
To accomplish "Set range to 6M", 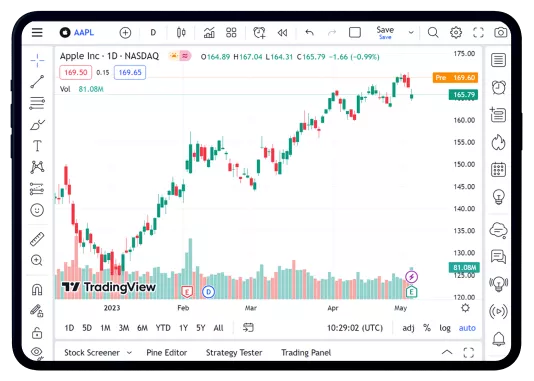I will click(x=142, y=328).
